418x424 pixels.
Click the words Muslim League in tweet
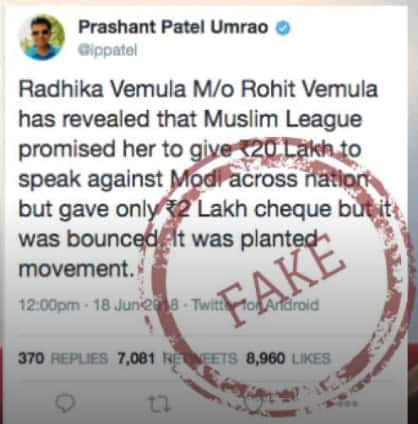(283, 119)
